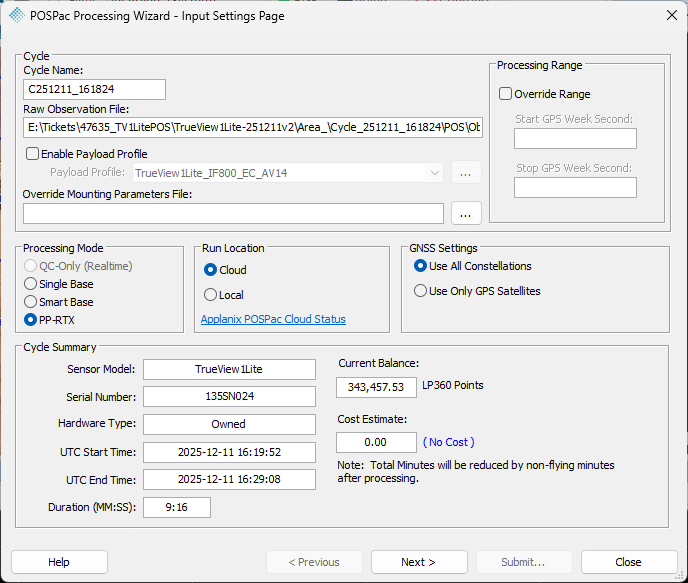Click the Previous button
This screenshot has width=688, height=583.
point(314,562)
